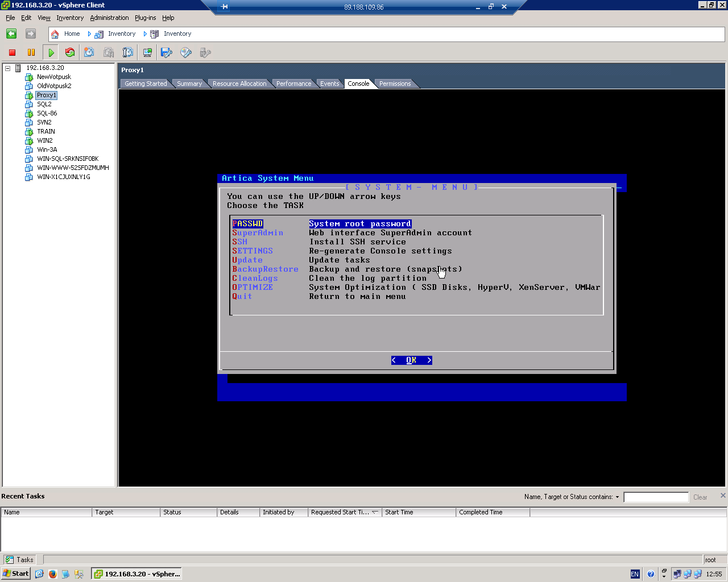Select the WIN-WWW-52SFDZMUMH virtual machine

coord(73,168)
